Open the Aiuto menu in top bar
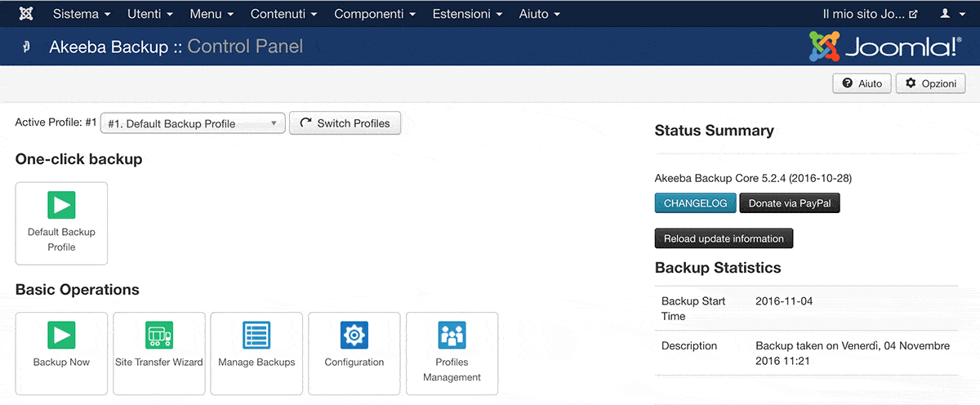This screenshot has height=405, width=980. point(540,14)
